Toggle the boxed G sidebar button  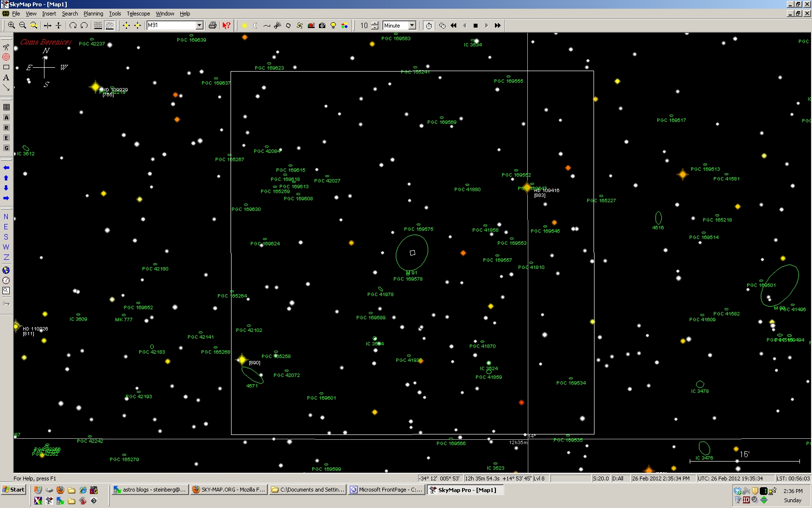[x=6, y=148]
